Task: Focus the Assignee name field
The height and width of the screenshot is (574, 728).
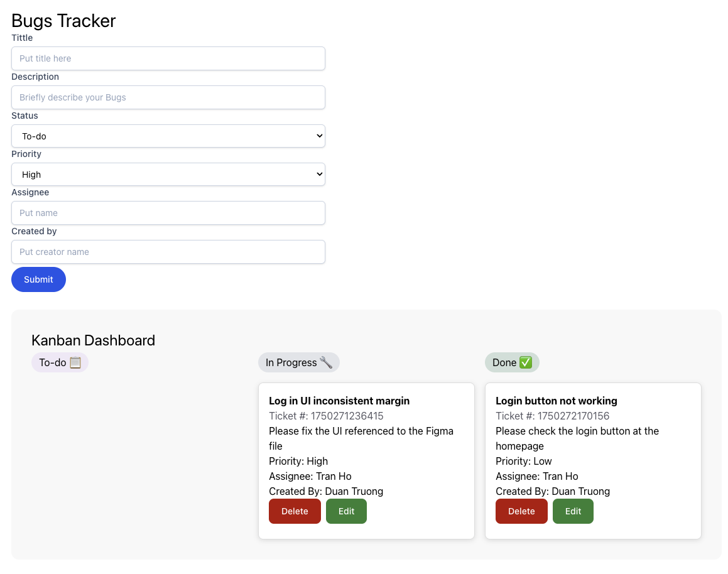Action: 168,213
